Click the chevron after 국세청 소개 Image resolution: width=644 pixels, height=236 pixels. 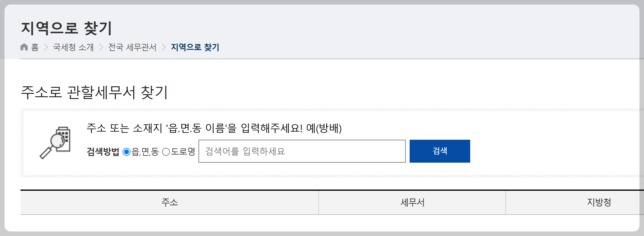tap(101, 47)
